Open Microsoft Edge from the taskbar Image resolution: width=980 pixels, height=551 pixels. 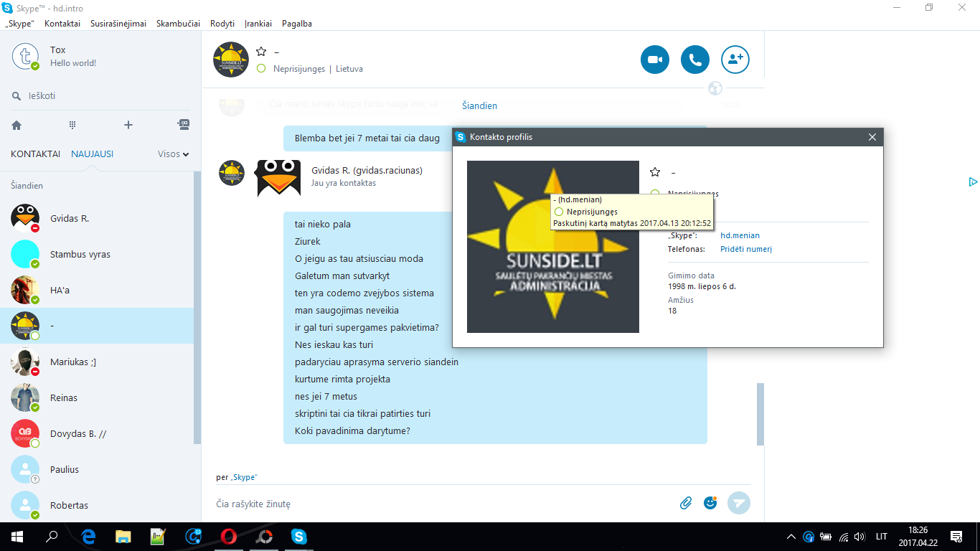[88, 537]
